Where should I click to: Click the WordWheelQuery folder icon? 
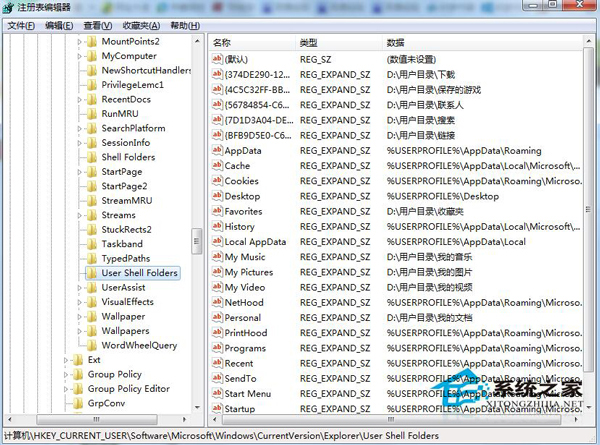(92, 346)
